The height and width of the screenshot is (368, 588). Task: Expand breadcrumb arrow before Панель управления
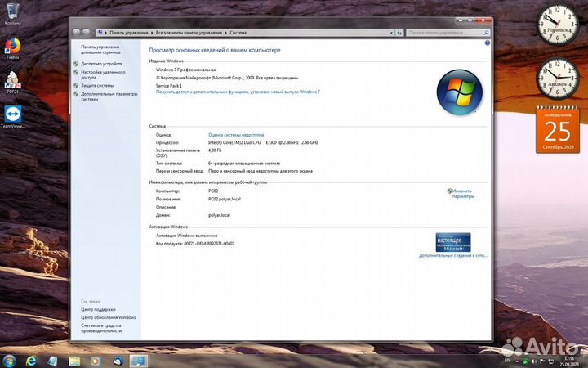point(106,33)
